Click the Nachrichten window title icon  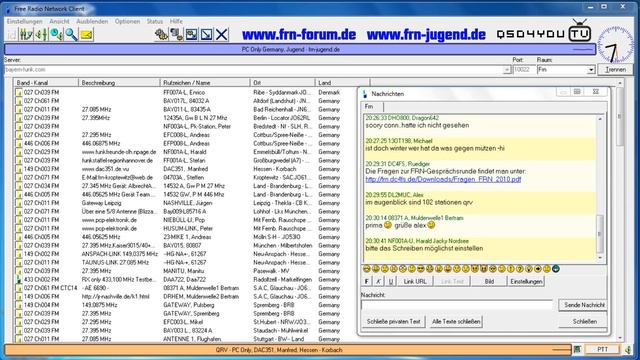coord(365,94)
